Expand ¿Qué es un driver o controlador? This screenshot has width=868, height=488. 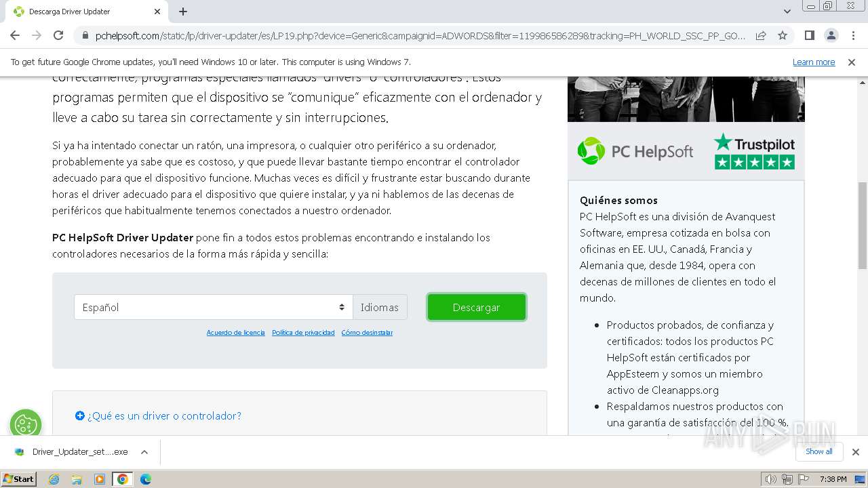[158, 415]
